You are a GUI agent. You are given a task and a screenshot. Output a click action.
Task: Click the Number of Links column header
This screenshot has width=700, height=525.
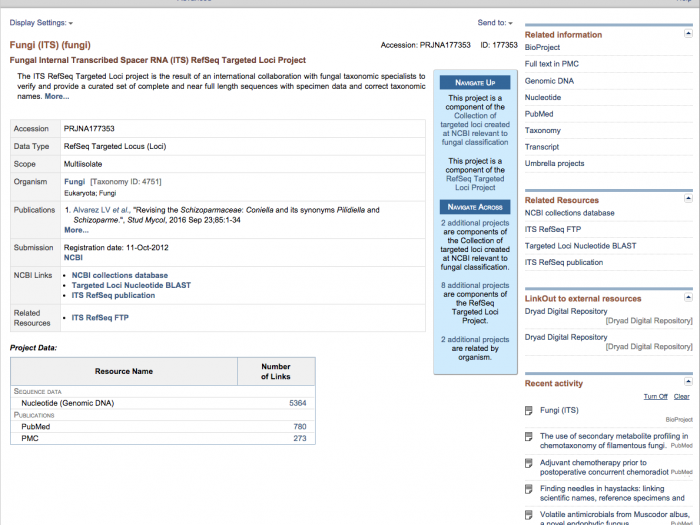coord(276,371)
